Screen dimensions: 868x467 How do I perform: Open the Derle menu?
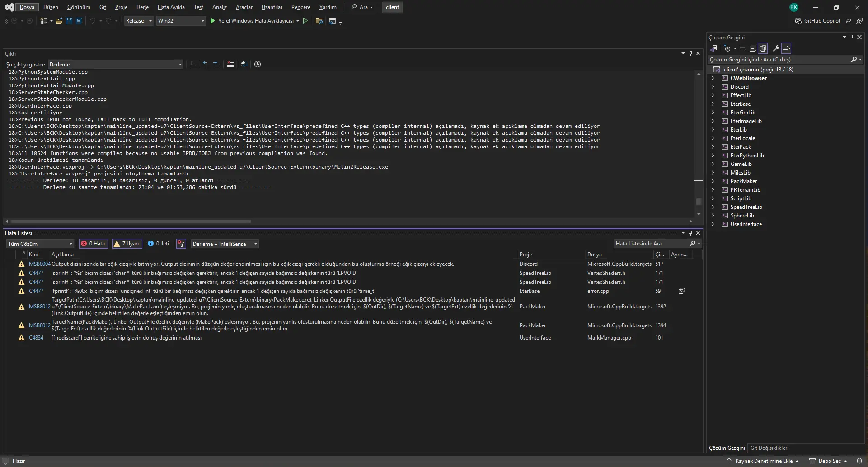point(142,7)
